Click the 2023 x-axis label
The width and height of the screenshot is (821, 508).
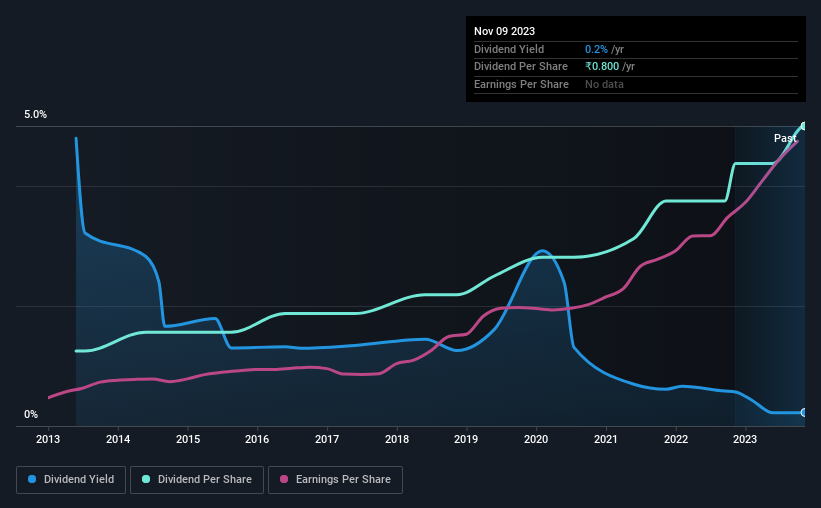tap(745, 439)
